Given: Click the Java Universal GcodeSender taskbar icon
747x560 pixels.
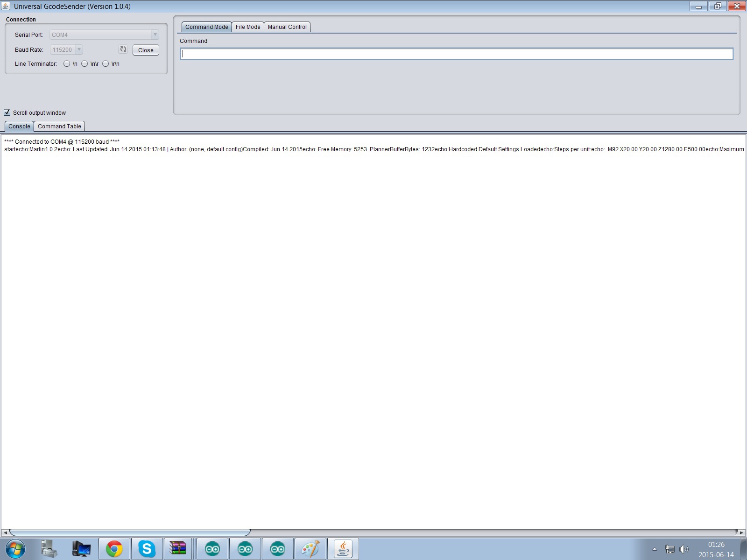Looking at the screenshot, I should tap(343, 549).
